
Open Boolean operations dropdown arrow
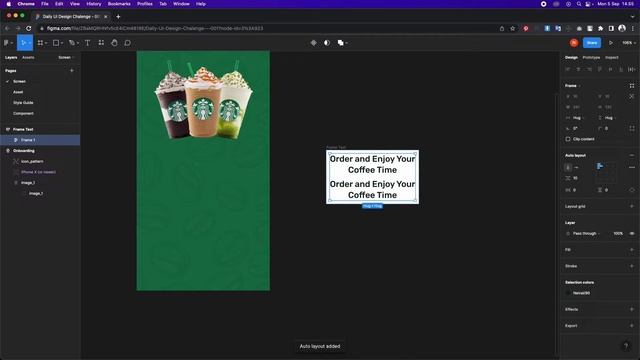click(x=347, y=43)
